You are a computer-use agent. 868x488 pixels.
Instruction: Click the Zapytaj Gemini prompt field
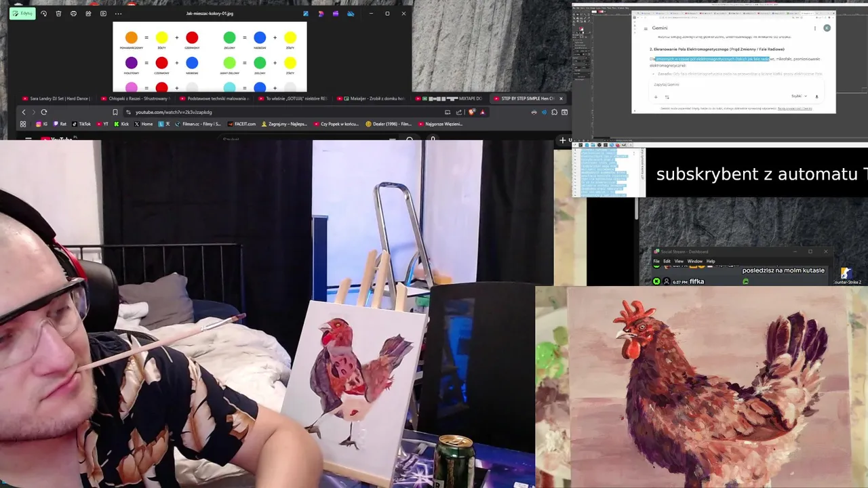[736, 85]
